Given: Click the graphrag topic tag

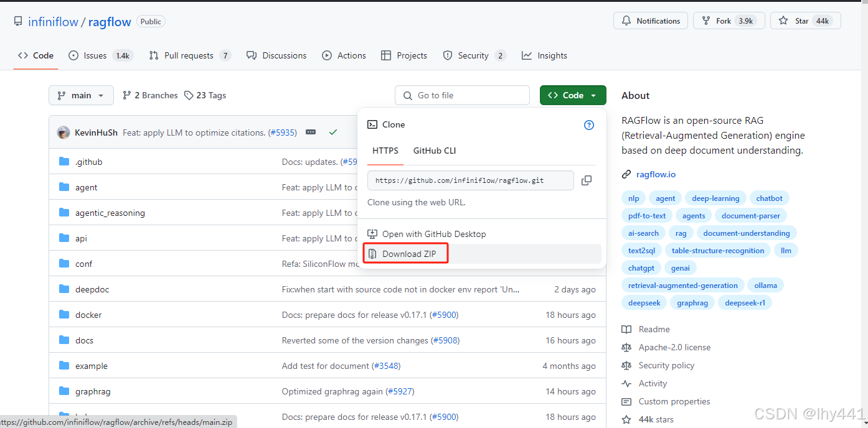Looking at the screenshot, I should (692, 303).
